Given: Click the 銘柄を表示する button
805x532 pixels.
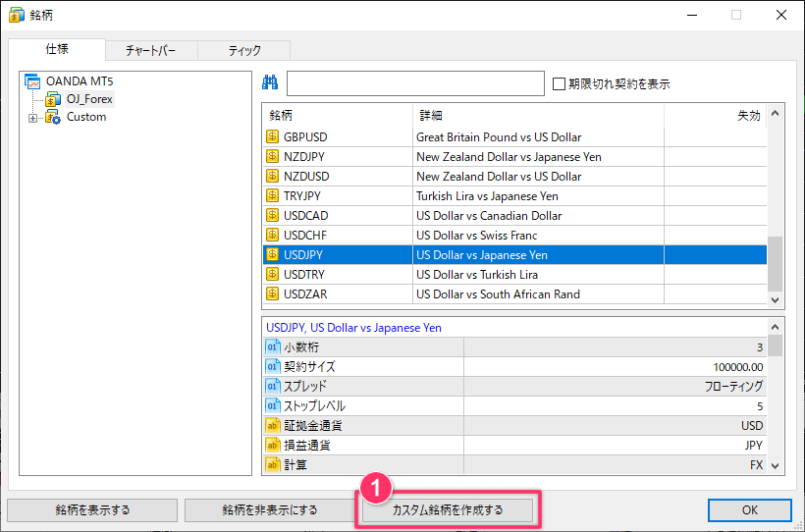Looking at the screenshot, I should tap(92, 510).
